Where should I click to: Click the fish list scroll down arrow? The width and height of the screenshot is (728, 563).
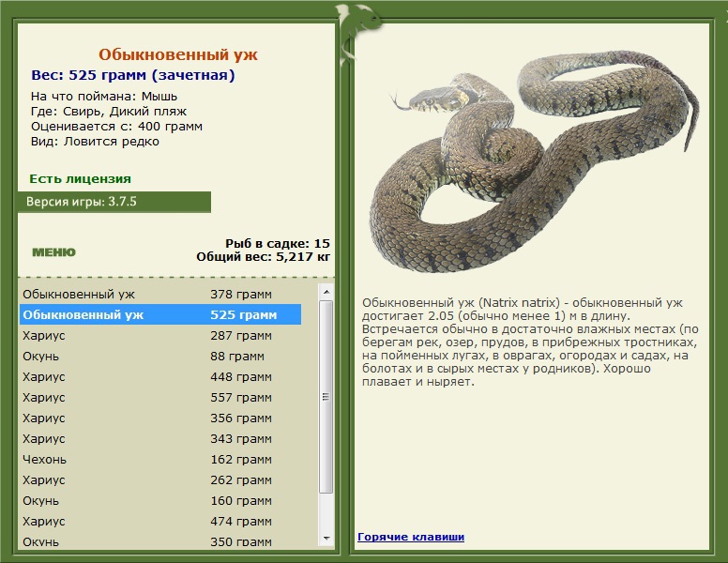(326, 538)
